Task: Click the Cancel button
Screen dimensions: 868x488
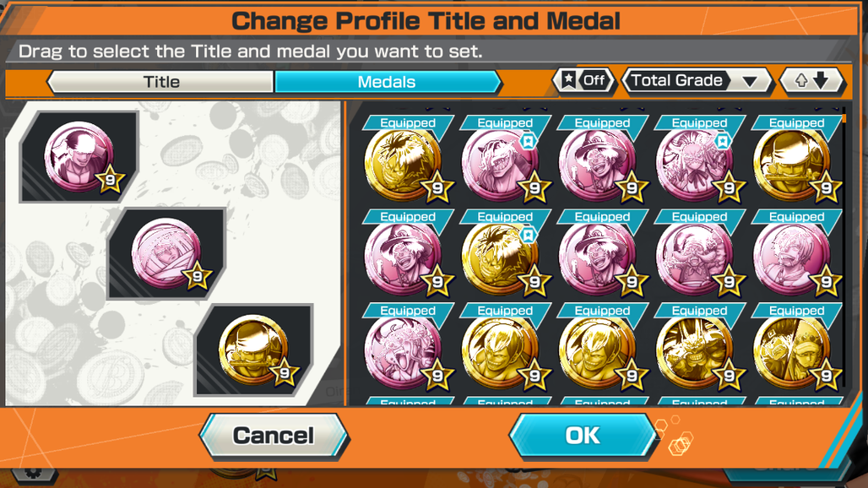Action: coord(274,436)
